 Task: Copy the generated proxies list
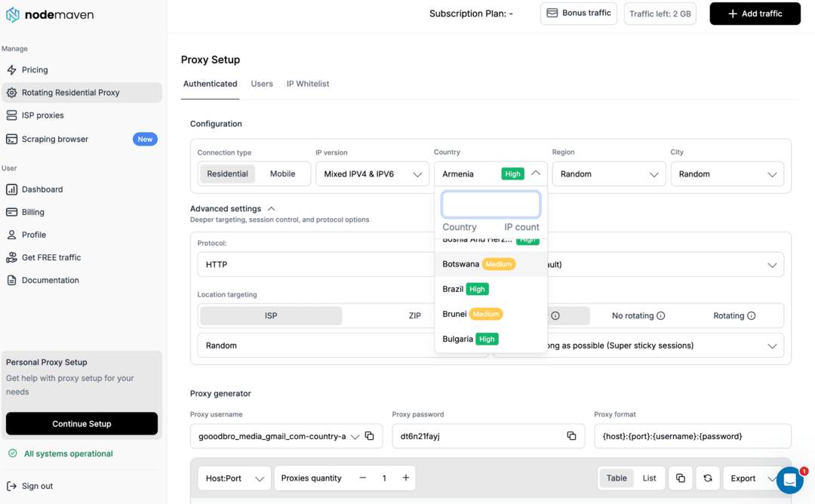point(681,478)
